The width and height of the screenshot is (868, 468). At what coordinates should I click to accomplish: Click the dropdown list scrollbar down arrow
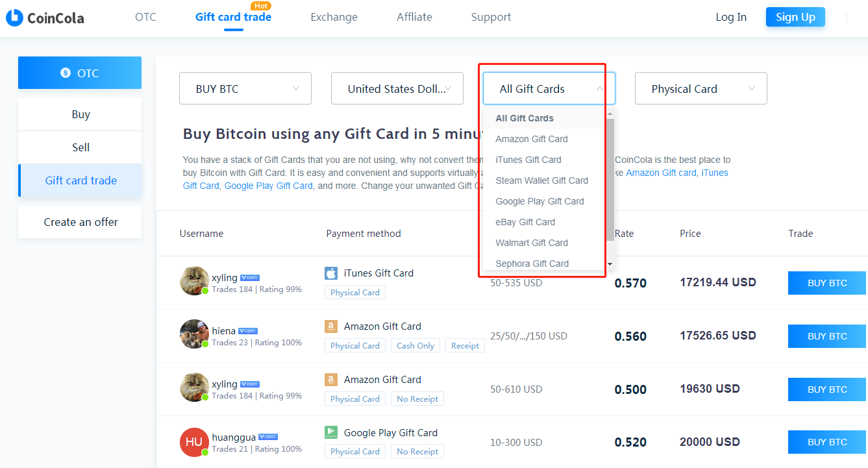click(x=610, y=264)
